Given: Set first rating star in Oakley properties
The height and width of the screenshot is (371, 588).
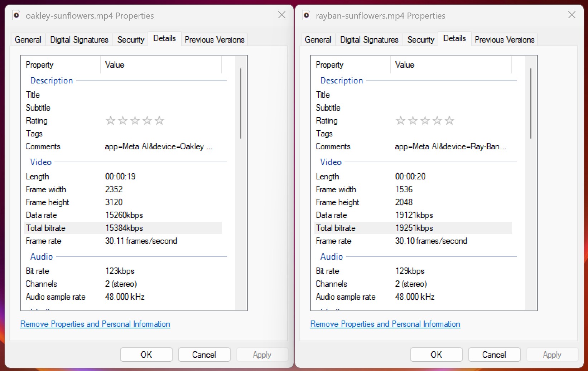Looking at the screenshot, I should pyautogui.click(x=110, y=121).
